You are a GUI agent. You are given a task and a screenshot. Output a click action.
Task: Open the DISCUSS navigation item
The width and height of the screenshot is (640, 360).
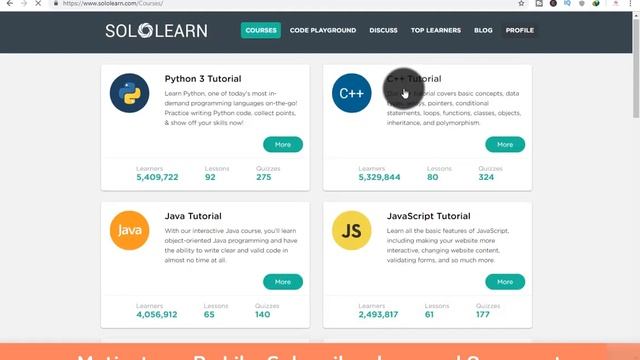click(x=383, y=30)
